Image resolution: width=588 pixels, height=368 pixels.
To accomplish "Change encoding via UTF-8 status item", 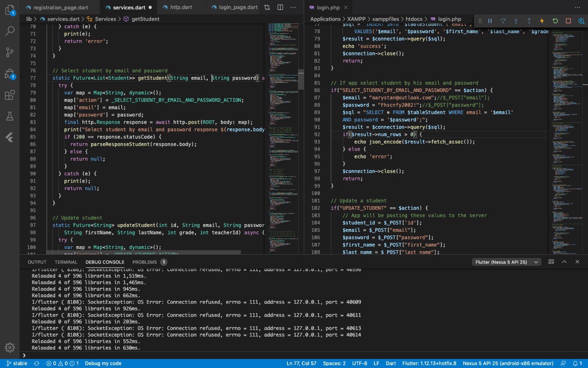I will pyautogui.click(x=360, y=363).
